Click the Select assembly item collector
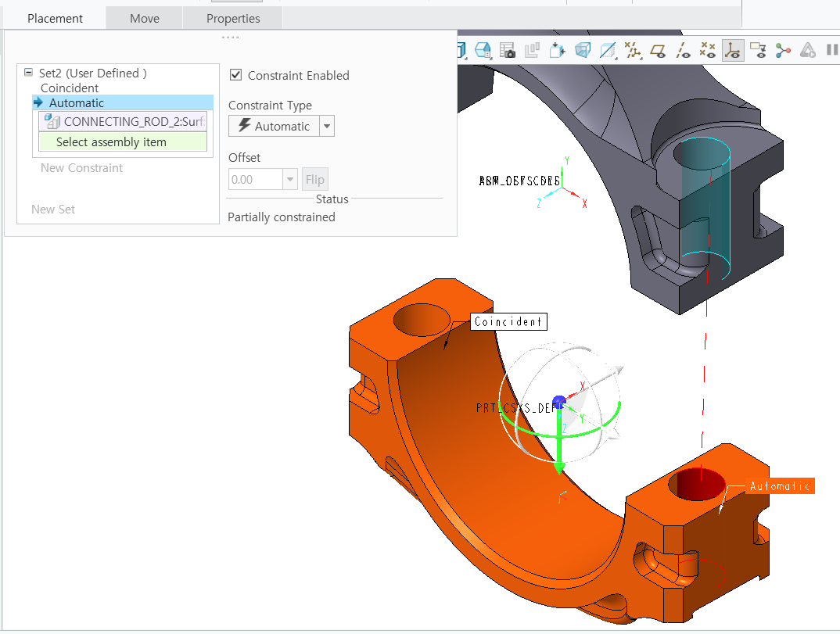This screenshot has width=840, height=634. [123, 142]
